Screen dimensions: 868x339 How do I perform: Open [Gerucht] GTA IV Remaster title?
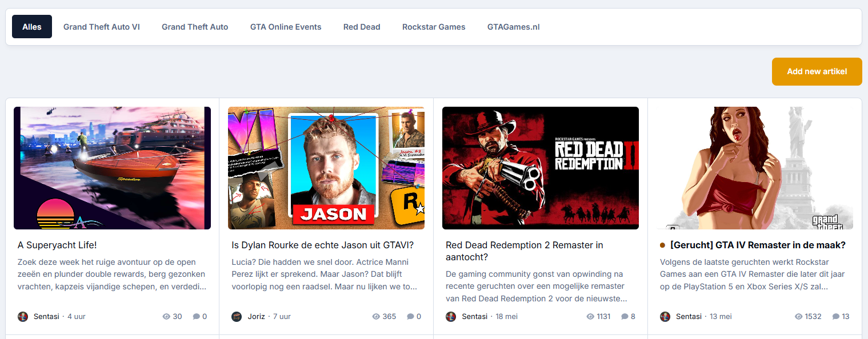pyautogui.click(x=758, y=245)
